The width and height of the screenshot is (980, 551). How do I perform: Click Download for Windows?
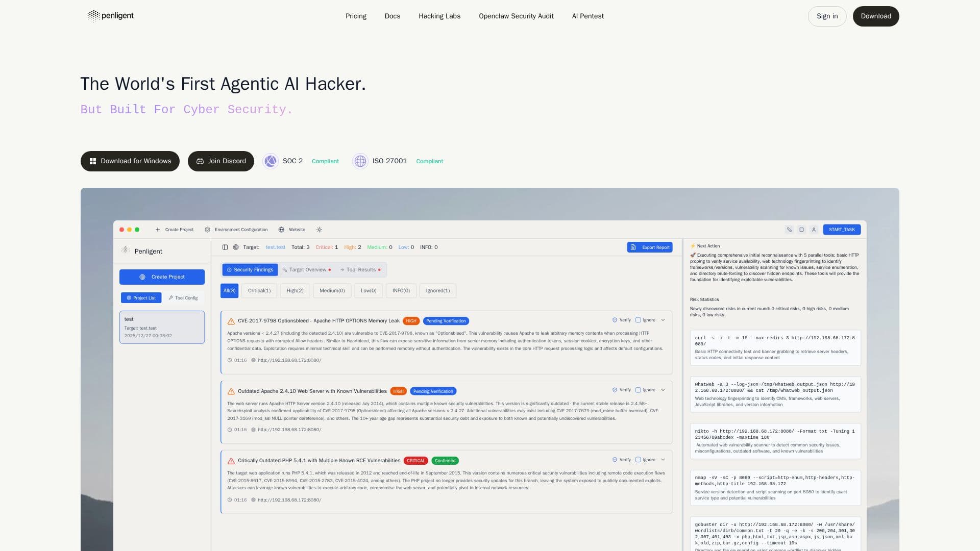[130, 161]
